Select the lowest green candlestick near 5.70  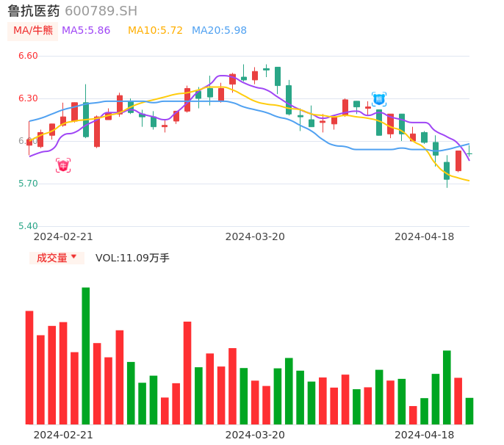point(447,170)
